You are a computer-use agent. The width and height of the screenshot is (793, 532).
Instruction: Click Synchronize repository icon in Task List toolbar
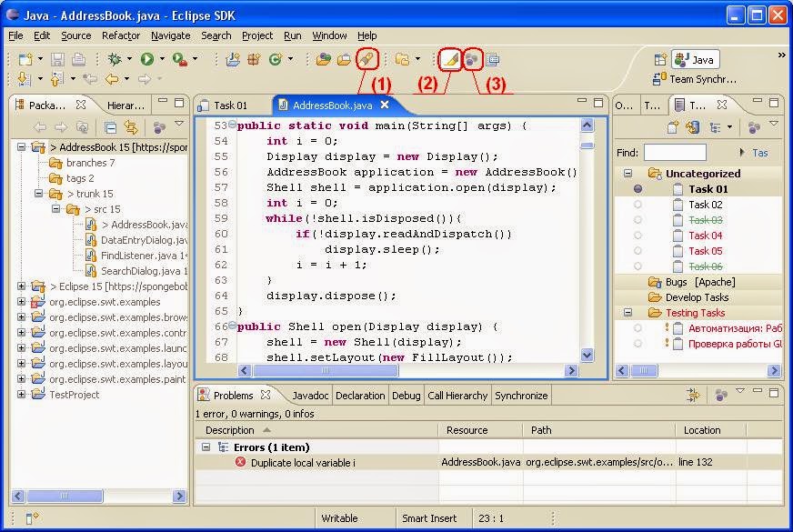click(x=693, y=127)
